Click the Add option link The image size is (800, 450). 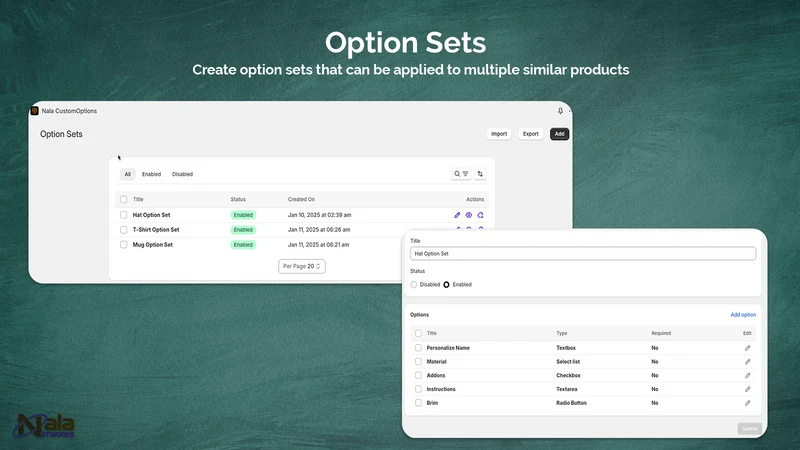pyautogui.click(x=743, y=315)
